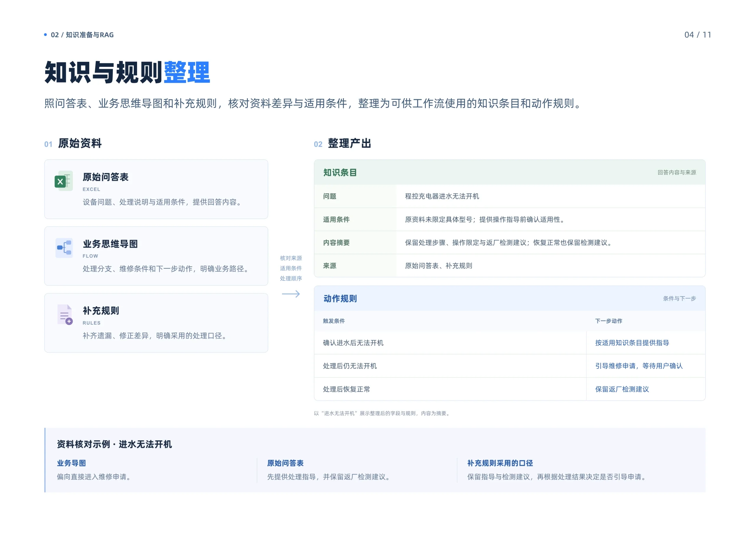The width and height of the screenshot is (756, 535).
Task: Click the 01 原始资料 section heading
Action: pyautogui.click(x=73, y=143)
